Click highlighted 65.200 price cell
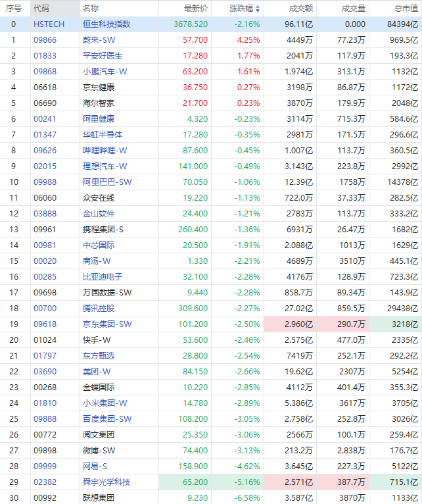 [x=185, y=482]
